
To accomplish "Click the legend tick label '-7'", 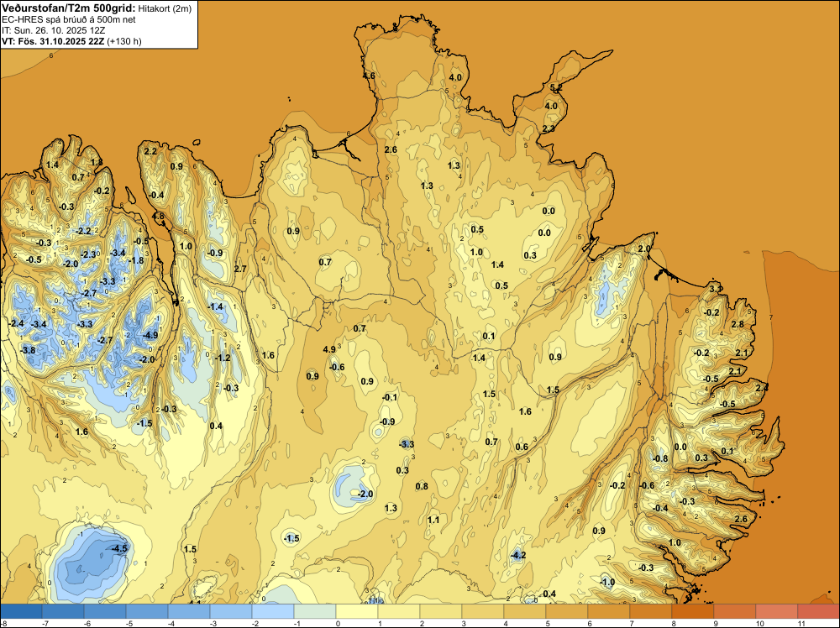I will click(x=46, y=623).
